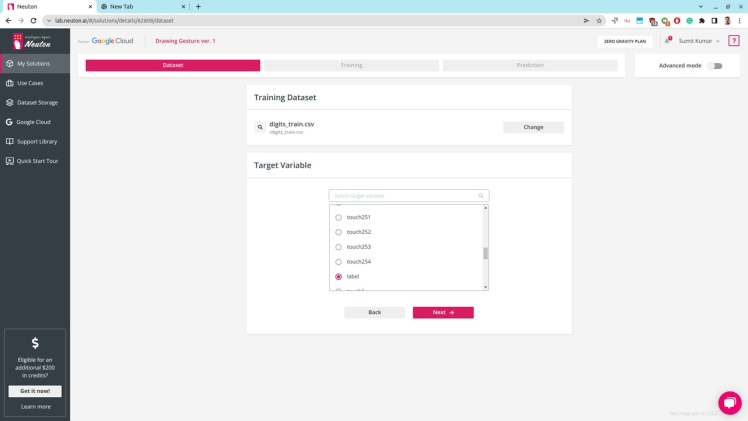Toggle the browser side panel icon

click(x=714, y=21)
